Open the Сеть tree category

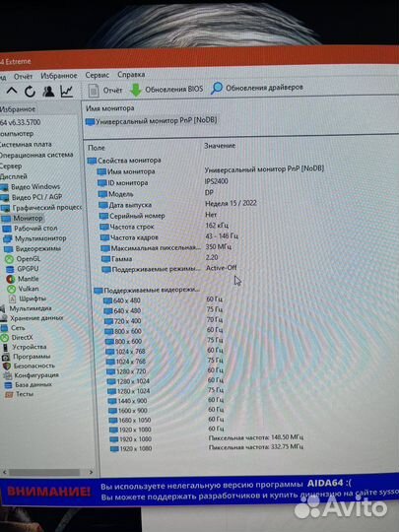point(13,328)
